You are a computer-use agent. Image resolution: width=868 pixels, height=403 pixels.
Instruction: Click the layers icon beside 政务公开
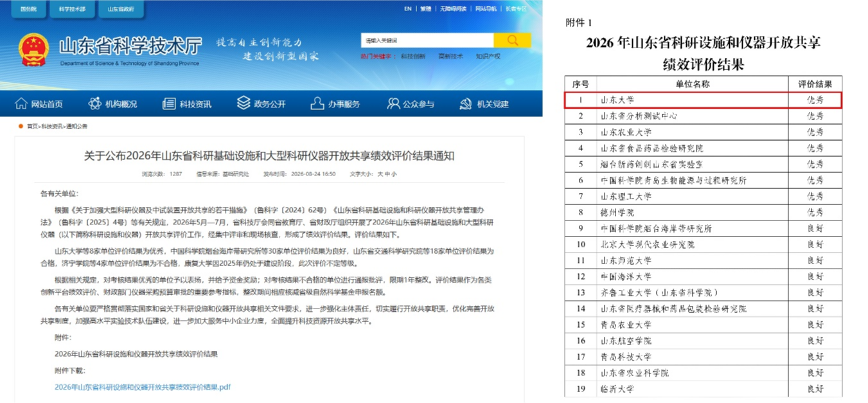coord(244,103)
